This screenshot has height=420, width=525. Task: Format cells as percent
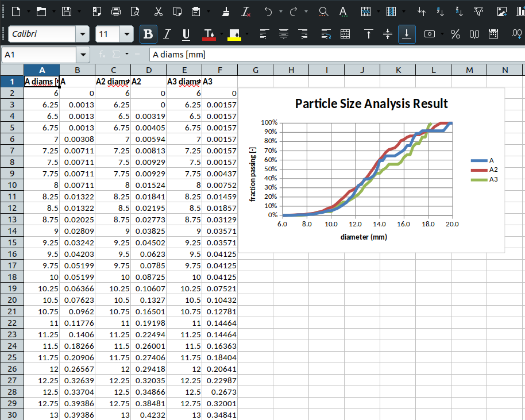pos(455,34)
